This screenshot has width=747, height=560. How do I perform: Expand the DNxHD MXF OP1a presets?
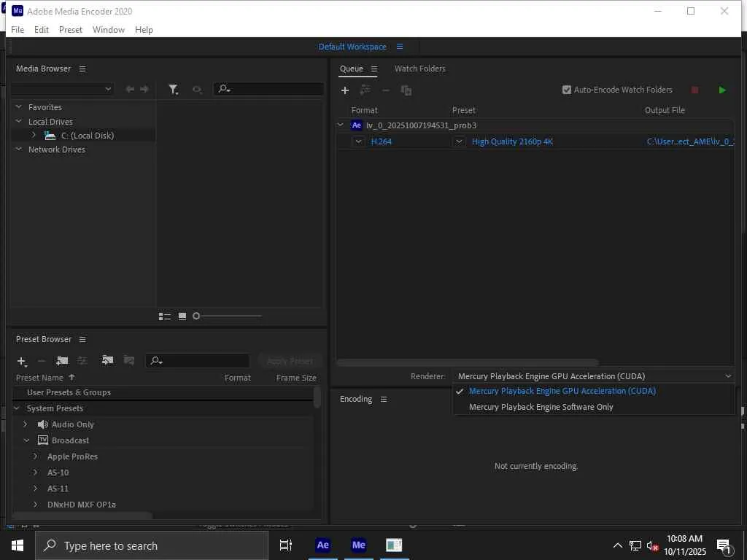pos(35,505)
